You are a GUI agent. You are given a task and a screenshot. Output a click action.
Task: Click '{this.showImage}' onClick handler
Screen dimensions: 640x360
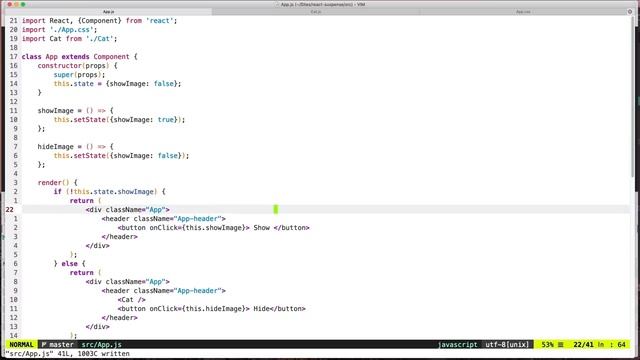click(x=213, y=227)
